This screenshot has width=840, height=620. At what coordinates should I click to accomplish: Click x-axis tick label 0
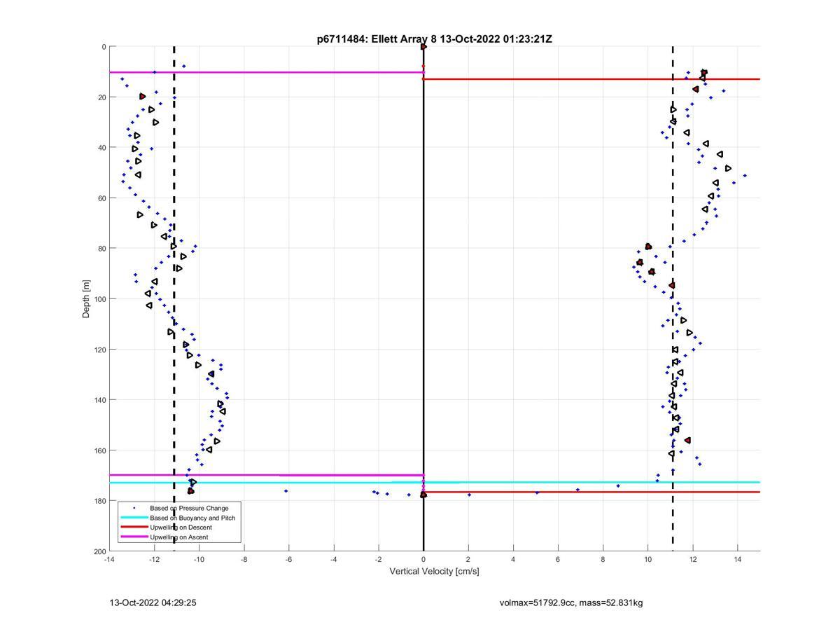point(423,559)
